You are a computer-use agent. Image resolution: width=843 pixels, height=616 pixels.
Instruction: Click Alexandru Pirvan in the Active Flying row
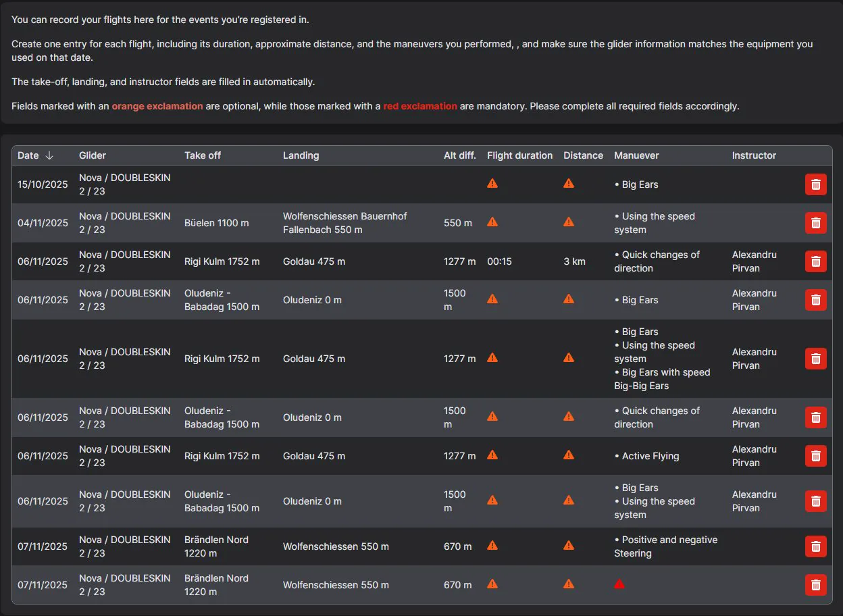click(x=755, y=456)
